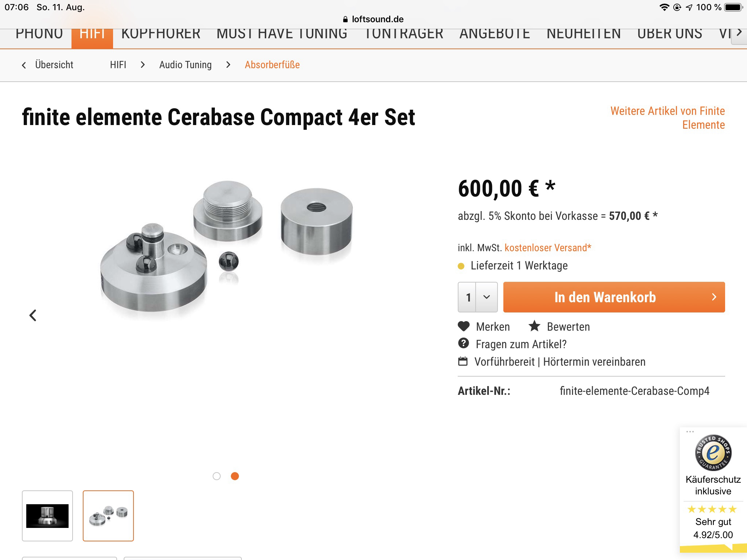Open the quantity dropdown showing 1
This screenshot has height=560, width=747.
(478, 297)
